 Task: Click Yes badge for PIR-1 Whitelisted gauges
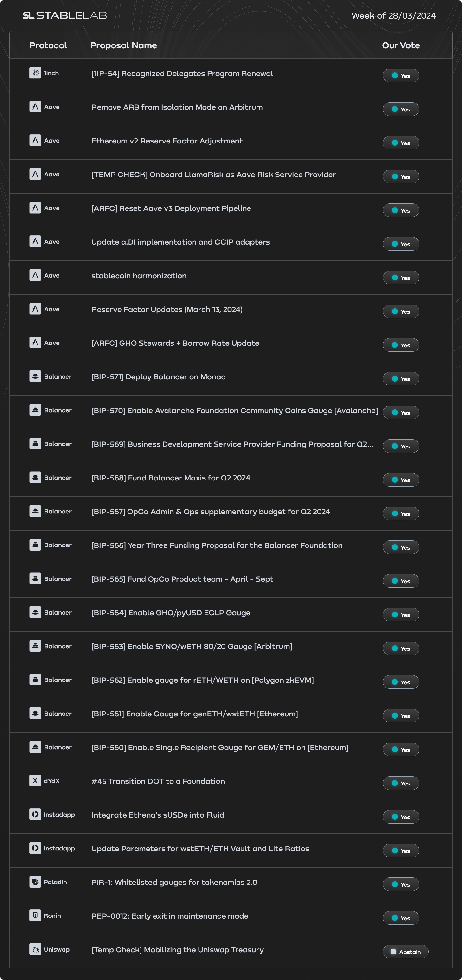pos(401,884)
